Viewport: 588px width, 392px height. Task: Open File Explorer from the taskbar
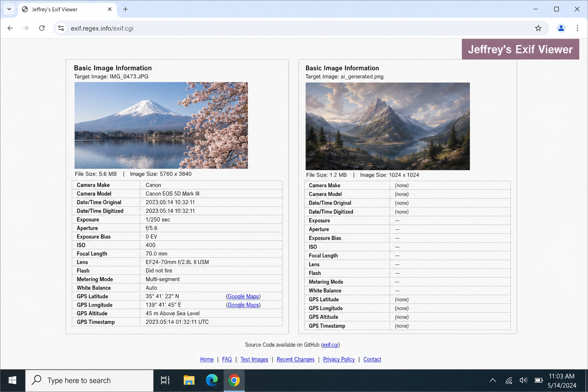(189, 380)
